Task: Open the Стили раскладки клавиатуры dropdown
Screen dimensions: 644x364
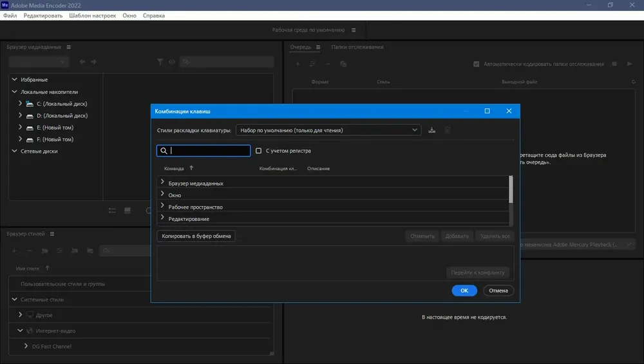Action: coord(328,130)
